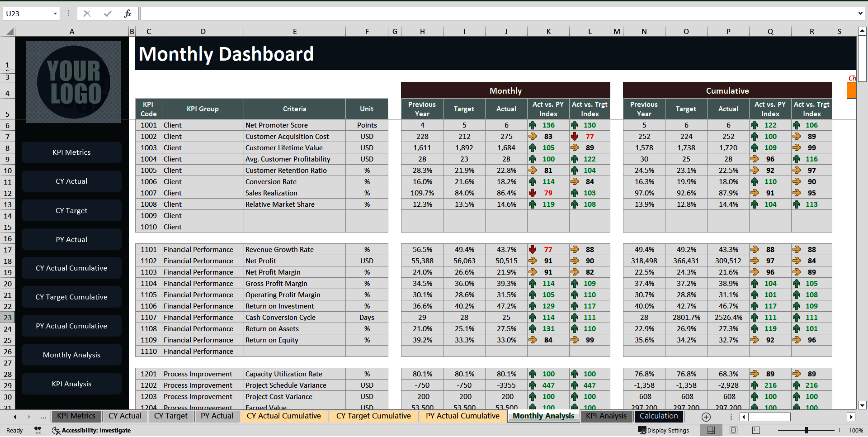The width and height of the screenshot is (868, 437).
Task: Select the Customer Lifetime Value cell
Action: [x=295, y=148]
